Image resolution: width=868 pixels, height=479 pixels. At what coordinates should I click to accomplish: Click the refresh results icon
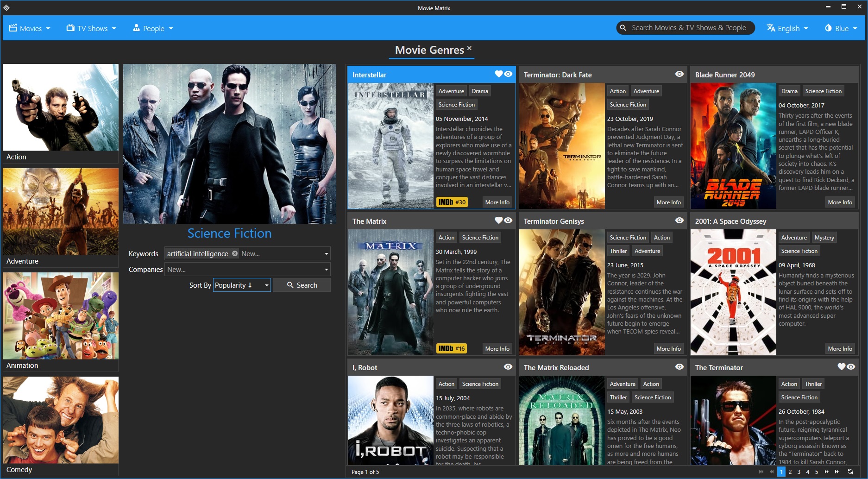[x=850, y=472]
